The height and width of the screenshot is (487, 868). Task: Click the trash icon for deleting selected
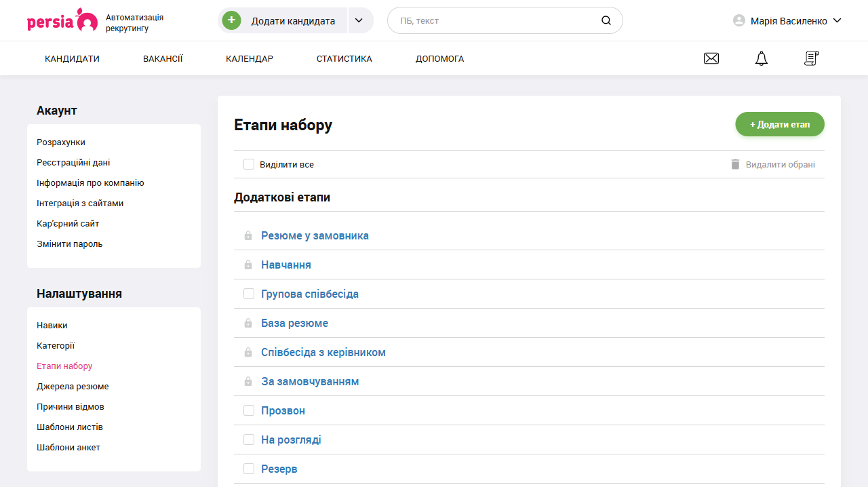click(735, 164)
